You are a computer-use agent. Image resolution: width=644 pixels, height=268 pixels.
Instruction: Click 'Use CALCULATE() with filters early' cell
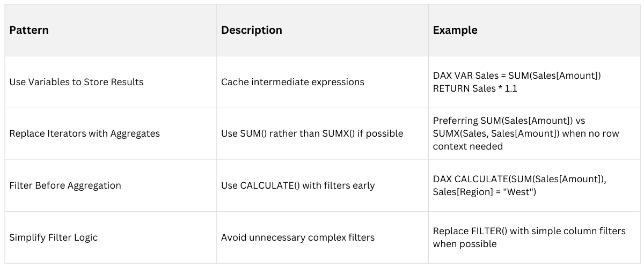[298, 185]
